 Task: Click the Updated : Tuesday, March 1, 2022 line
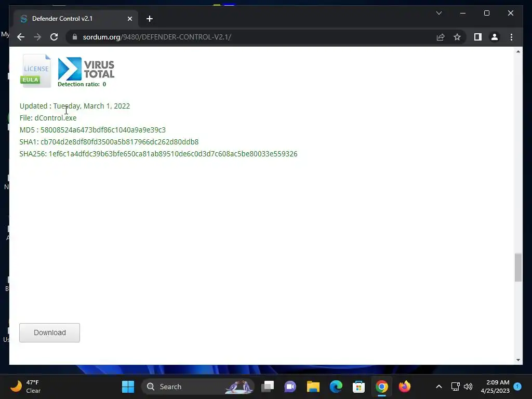[x=75, y=106]
